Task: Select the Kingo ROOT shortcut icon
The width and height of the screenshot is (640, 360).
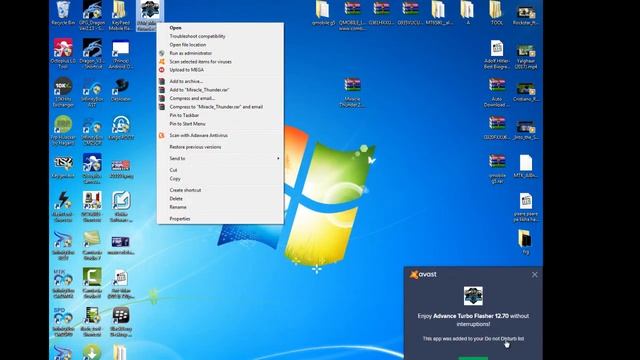Action: pos(121,128)
